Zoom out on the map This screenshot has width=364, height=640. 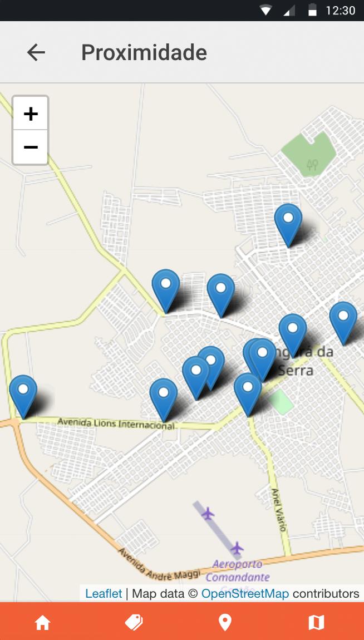tap(31, 147)
